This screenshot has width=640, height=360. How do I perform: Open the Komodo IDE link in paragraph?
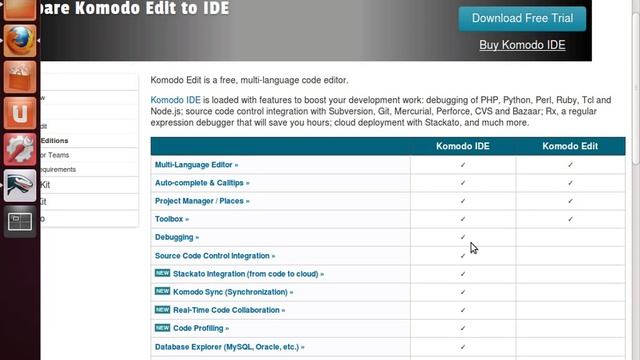(176, 100)
